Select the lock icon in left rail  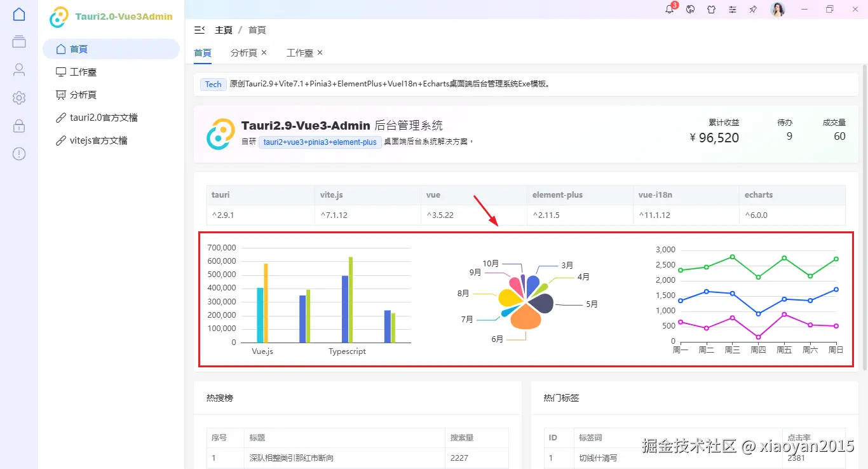[19, 125]
